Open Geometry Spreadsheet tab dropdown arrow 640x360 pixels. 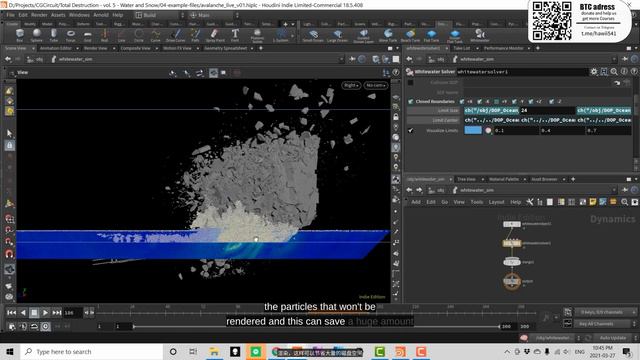pyautogui.click(x=252, y=48)
